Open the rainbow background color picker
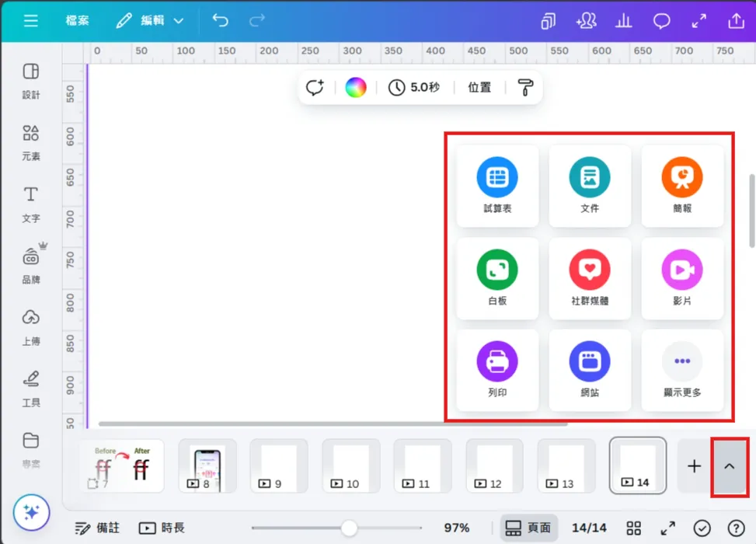Screen dimensions: 756x544 pos(356,87)
